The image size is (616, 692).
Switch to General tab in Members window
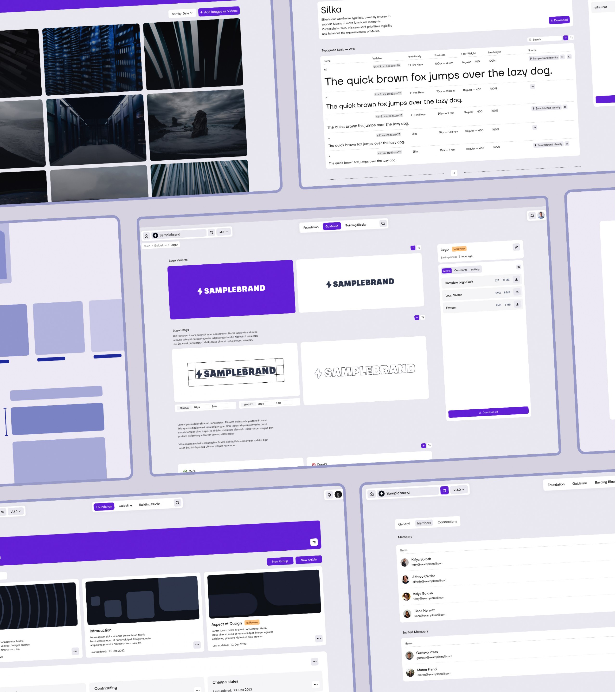[x=404, y=524]
